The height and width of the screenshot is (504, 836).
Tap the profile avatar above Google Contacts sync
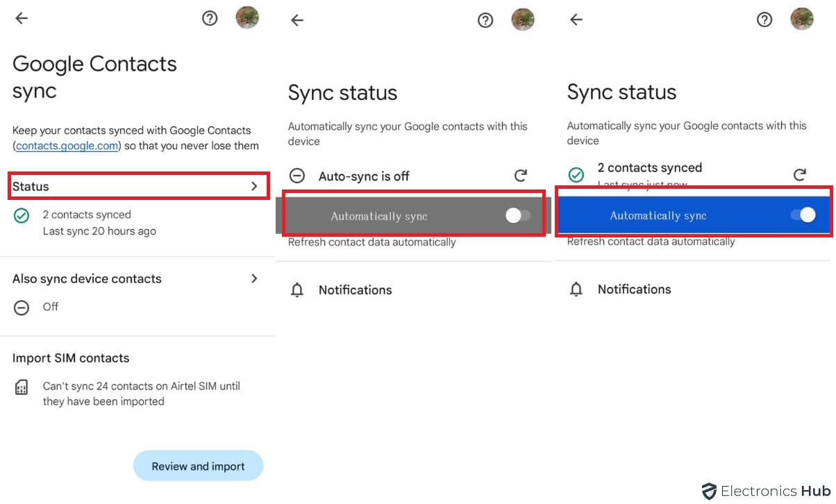click(x=247, y=18)
